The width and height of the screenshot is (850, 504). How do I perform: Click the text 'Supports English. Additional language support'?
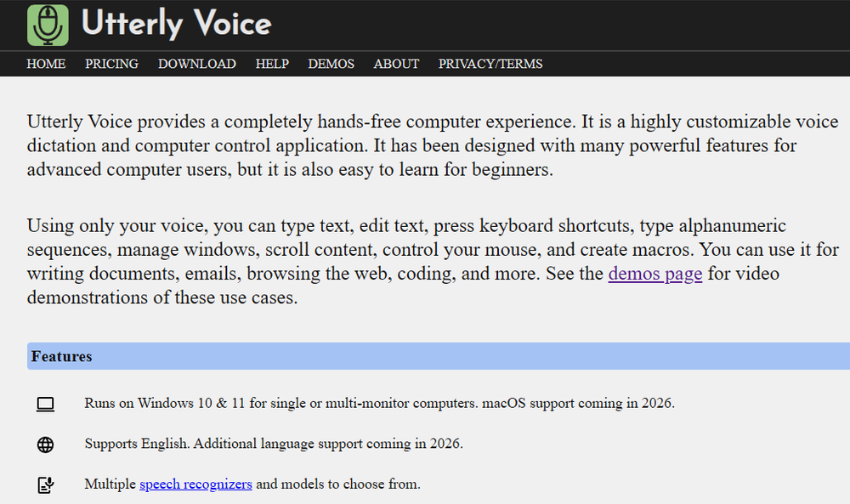coord(224,444)
